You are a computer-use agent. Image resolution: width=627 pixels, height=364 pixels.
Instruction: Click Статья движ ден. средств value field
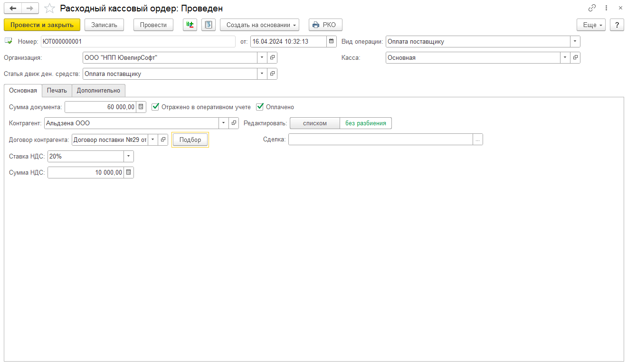tap(171, 74)
